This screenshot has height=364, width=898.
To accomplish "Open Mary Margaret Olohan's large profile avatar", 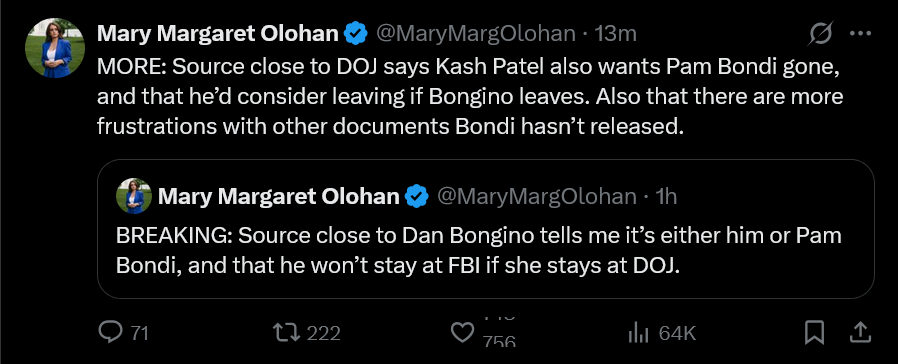I will [x=55, y=48].
